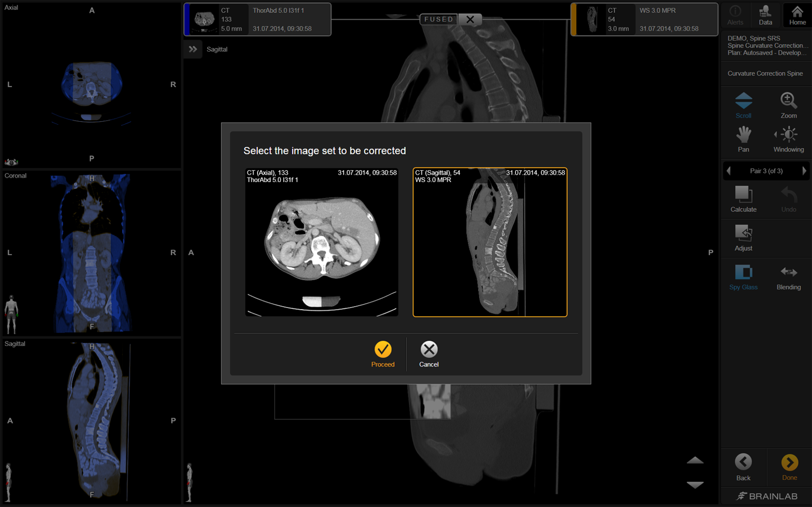Select the Coronal view panel
This screenshot has width=812, height=507.
pyautogui.click(x=92, y=253)
